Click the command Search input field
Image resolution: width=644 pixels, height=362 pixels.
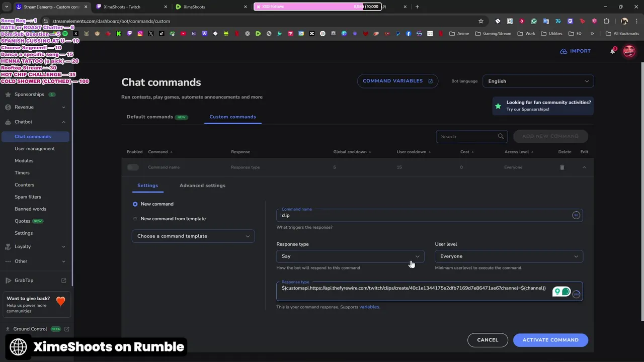click(x=471, y=136)
